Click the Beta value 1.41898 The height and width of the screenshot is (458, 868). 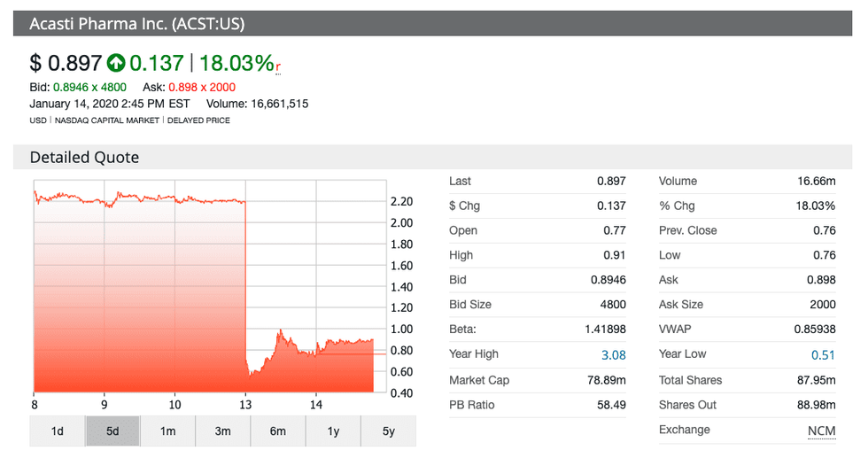pos(605,330)
